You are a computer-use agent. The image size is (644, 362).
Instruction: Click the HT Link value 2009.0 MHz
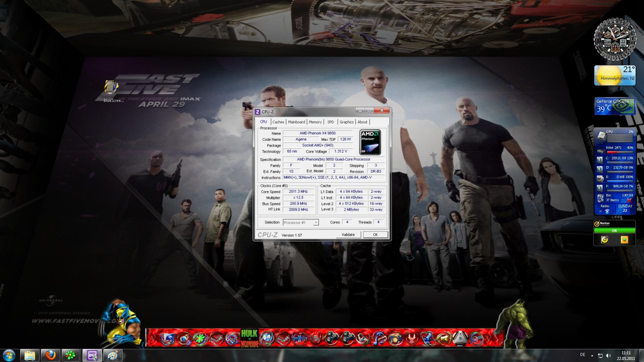click(x=298, y=209)
